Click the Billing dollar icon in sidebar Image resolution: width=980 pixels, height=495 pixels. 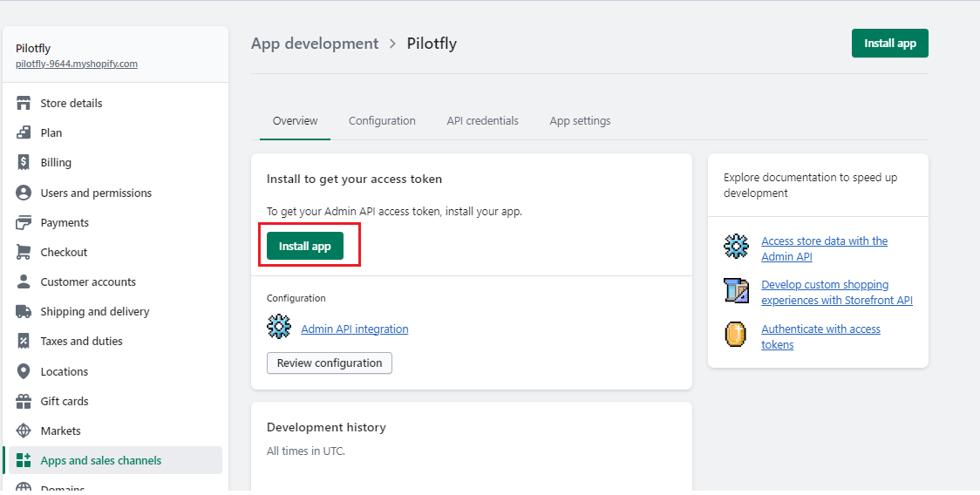pos(24,163)
